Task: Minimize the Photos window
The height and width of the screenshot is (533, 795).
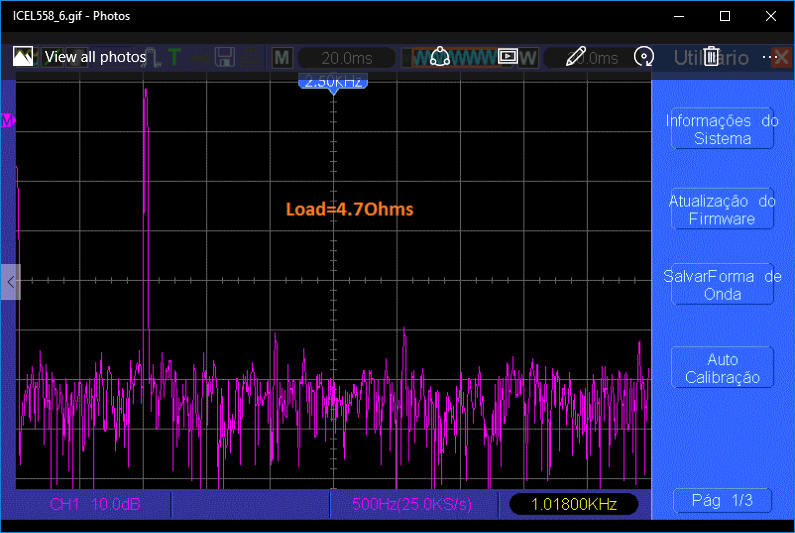Action: [x=679, y=16]
